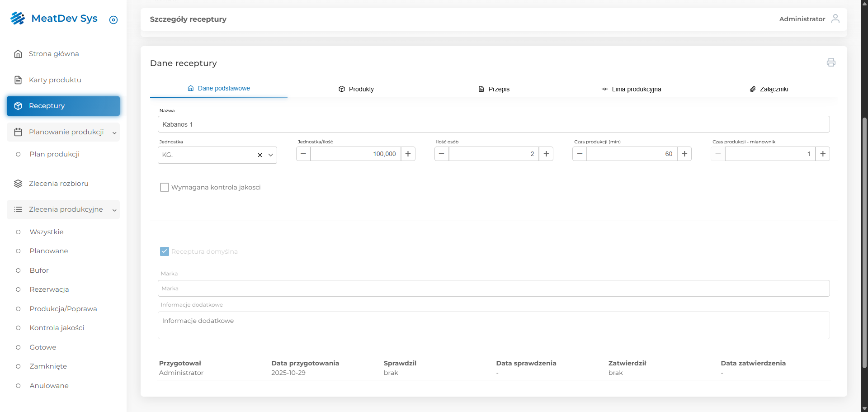Enable Wymagana kontrola jakosci checkbox
Viewport: 868px width, 412px height.
click(x=165, y=187)
